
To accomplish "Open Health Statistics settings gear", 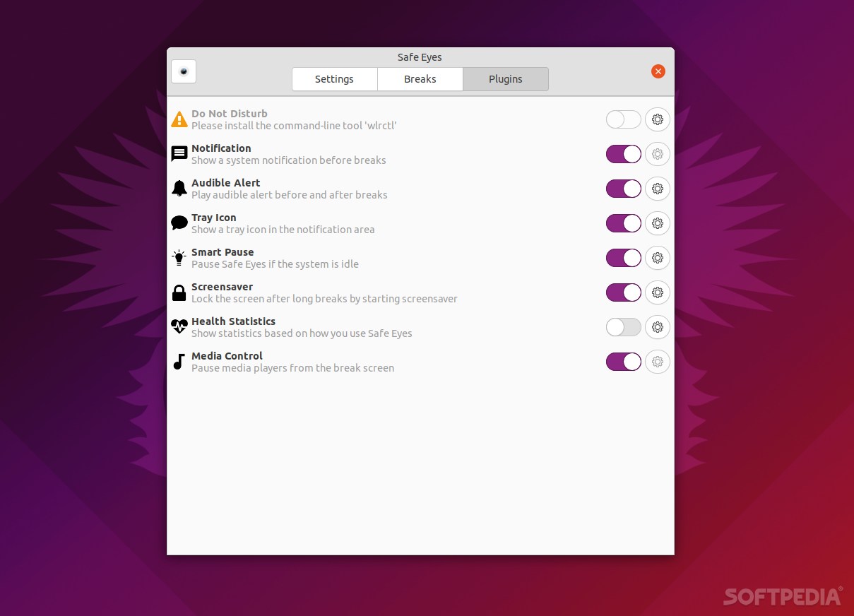I will pos(658,327).
